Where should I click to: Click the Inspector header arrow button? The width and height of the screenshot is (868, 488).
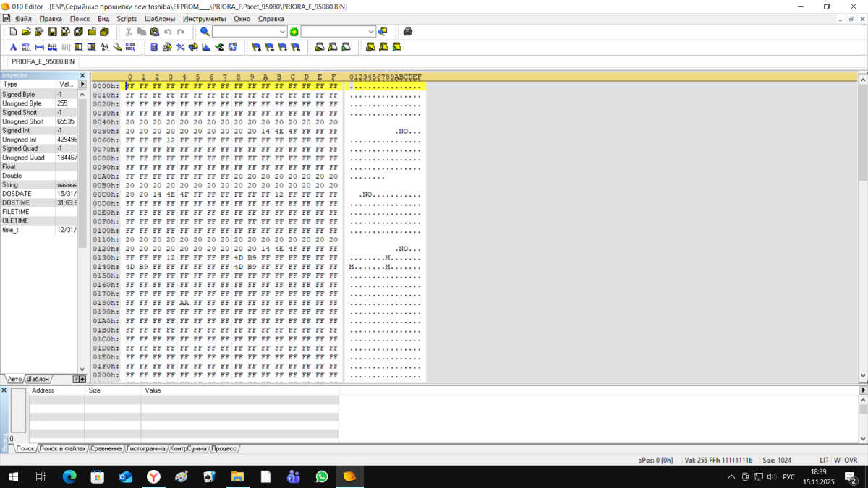pos(82,85)
